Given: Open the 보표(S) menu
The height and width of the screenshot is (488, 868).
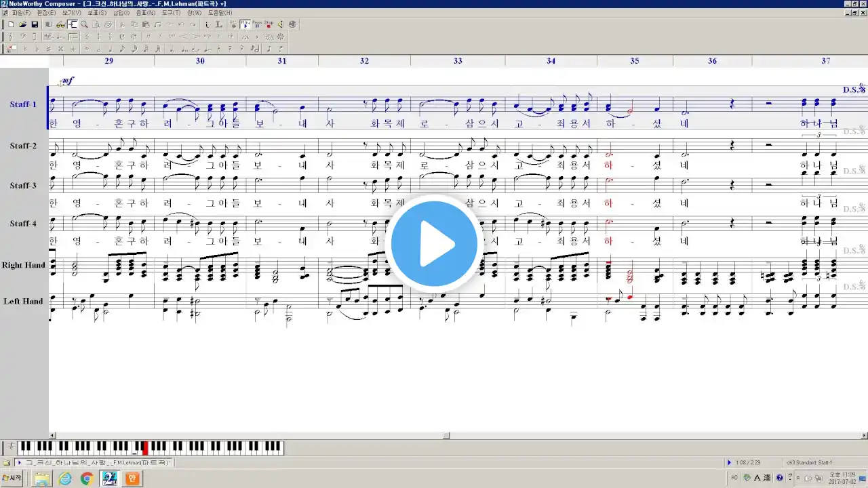Looking at the screenshot, I should (x=97, y=13).
